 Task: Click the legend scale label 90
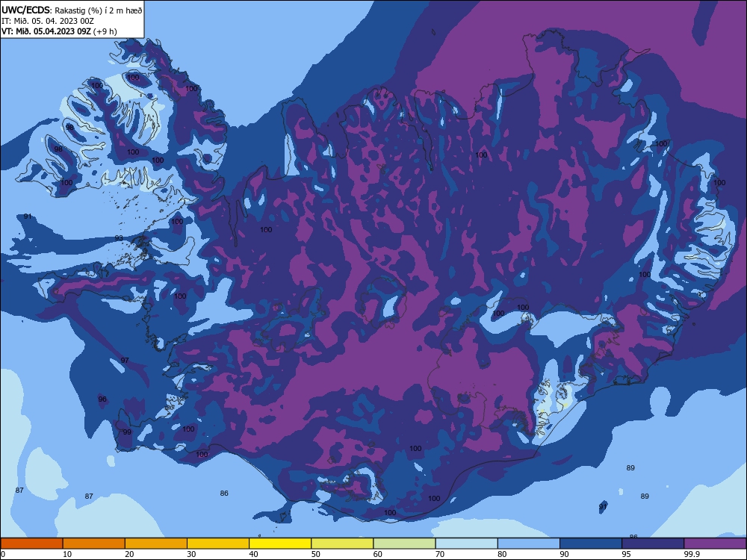point(564,554)
